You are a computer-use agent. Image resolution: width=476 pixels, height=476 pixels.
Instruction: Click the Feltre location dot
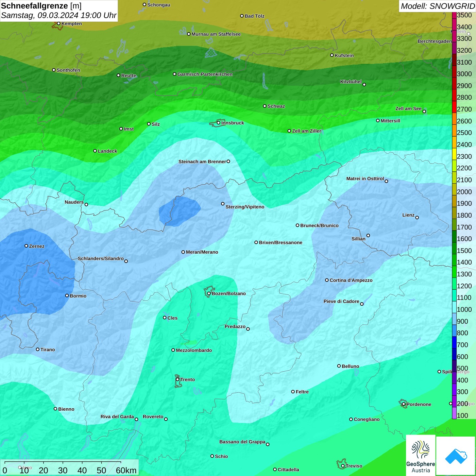[293, 392]
